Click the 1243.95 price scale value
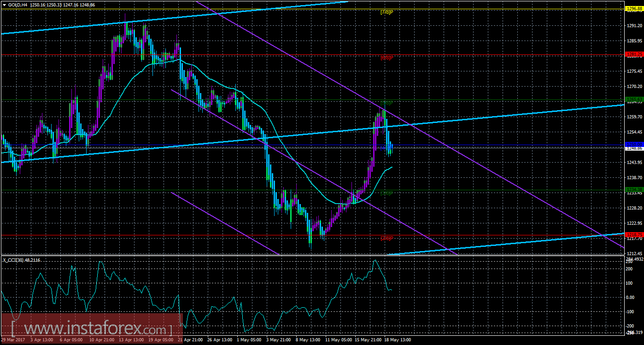The height and width of the screenshot is (345, 644). 635,163
